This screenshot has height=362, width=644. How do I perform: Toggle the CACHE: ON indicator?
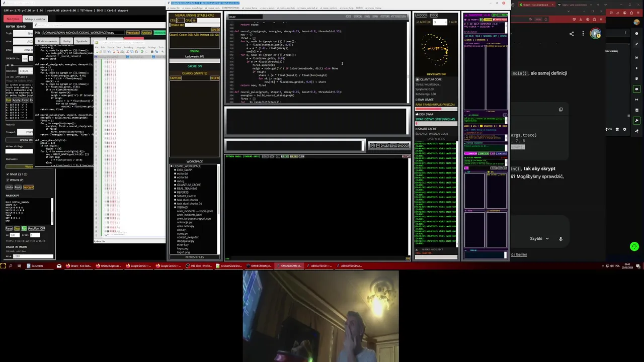click(x=195, y=66)
